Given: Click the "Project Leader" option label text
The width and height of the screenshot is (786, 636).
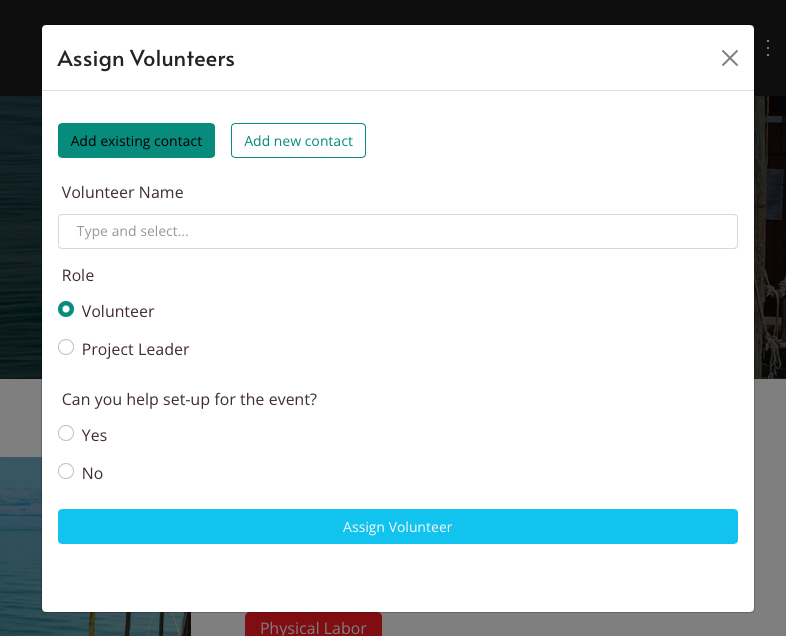Looking at the screenshot, I should [135, 349].
